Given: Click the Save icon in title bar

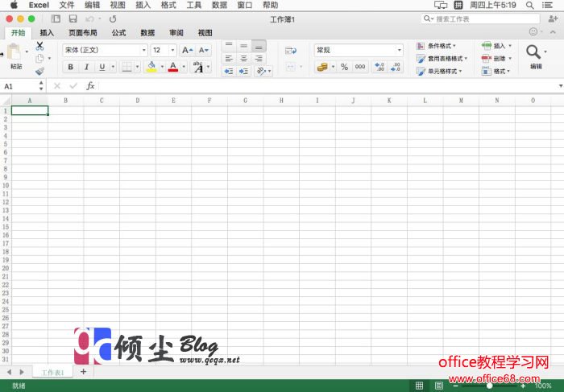Looking at the screenshot, I should (73, 19).
